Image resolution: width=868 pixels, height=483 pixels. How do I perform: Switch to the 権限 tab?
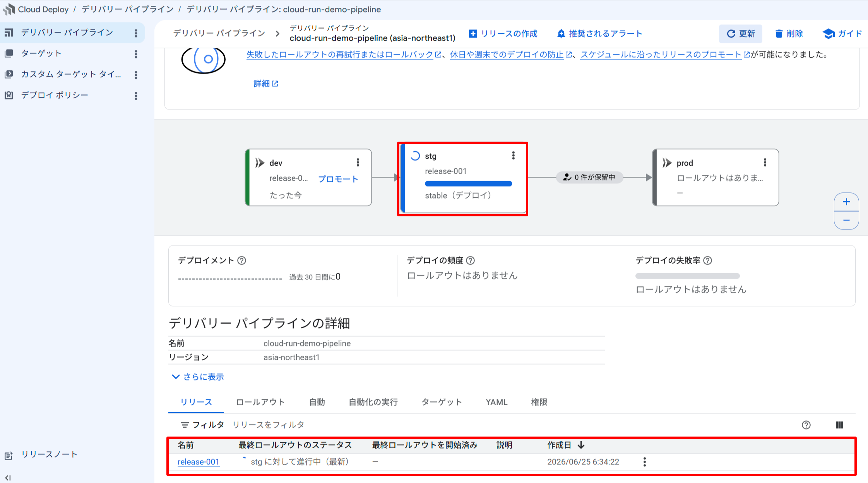[539, 402]
